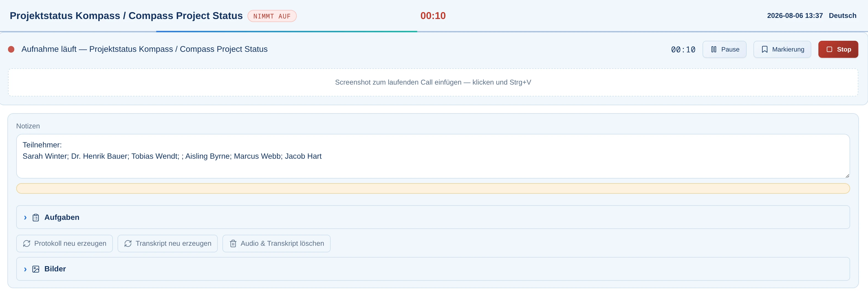
Task: Stop the recording with the Stop button
Action: [x=838, y=49]
